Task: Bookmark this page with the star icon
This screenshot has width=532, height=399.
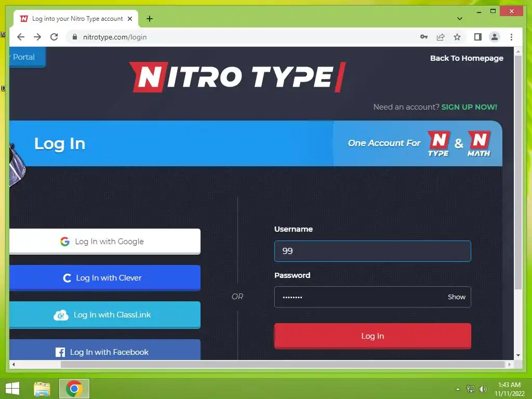Action: (457, 37)
